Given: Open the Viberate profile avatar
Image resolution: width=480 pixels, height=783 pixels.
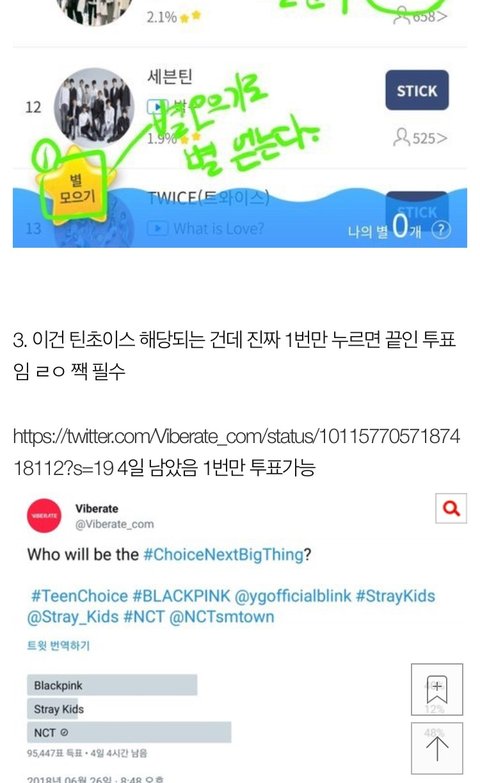Looking at the screenshot, I should tap(44, 515).
